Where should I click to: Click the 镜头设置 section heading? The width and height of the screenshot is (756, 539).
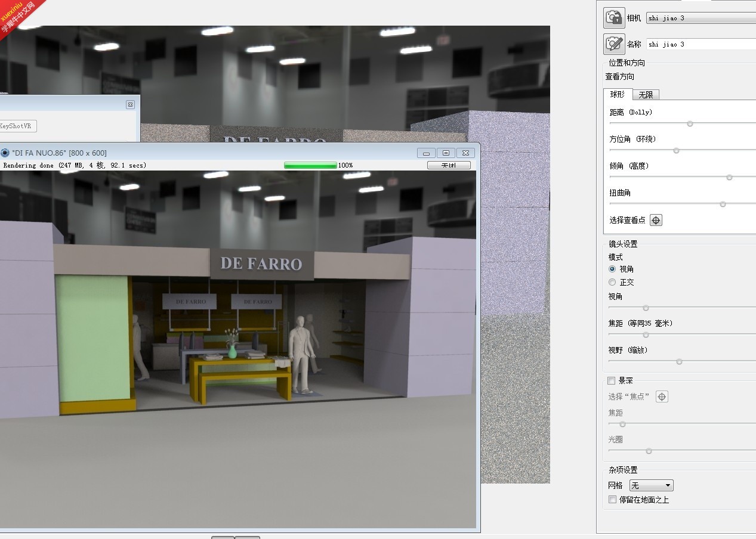coord(623,244)
